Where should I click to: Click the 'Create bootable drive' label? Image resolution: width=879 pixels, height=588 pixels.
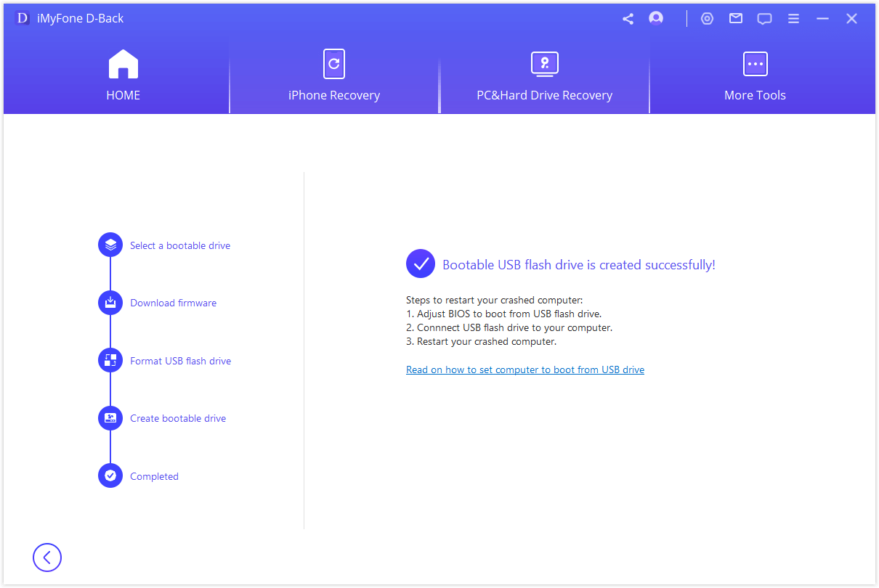[x=178, y=418]
